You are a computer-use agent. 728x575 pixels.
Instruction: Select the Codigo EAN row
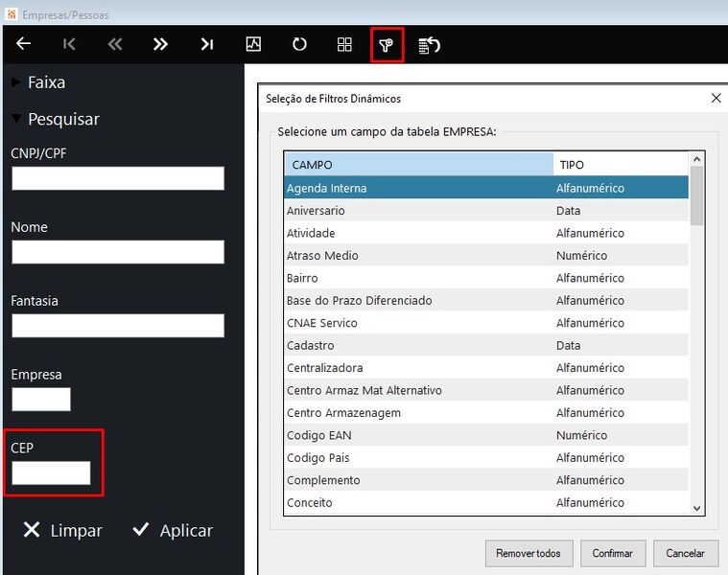(x=486, y=435)
